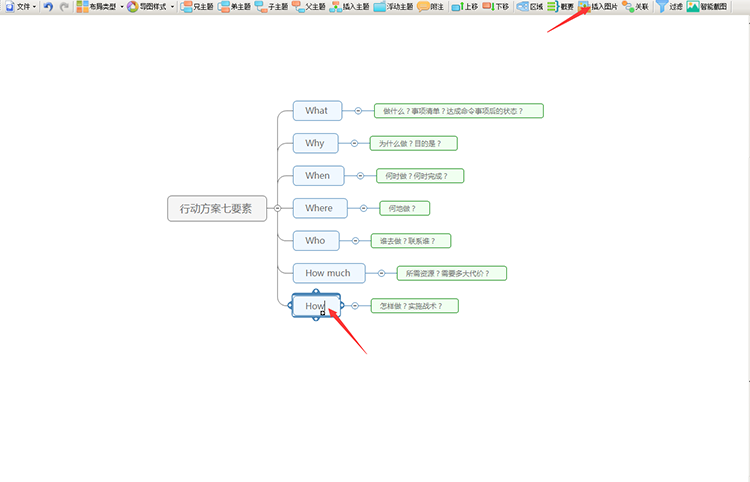This screenshot has width=750, height=482.
Task: Click 下移 to move topic down
Action: point(496,6)
